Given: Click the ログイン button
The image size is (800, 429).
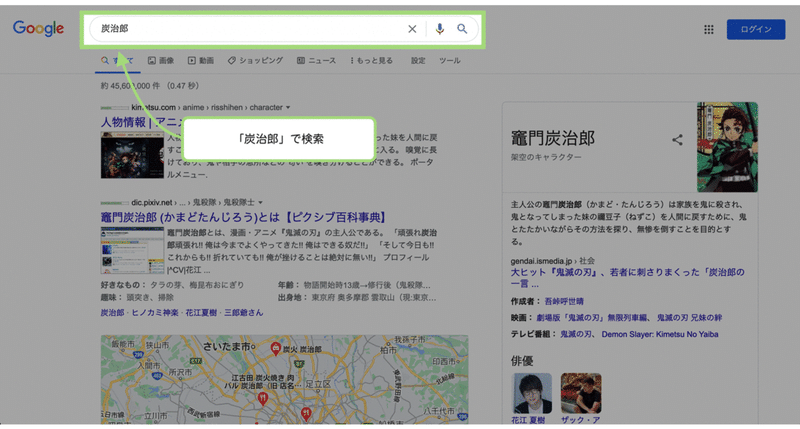Looking at the screenshot, I should click(756, 30).
